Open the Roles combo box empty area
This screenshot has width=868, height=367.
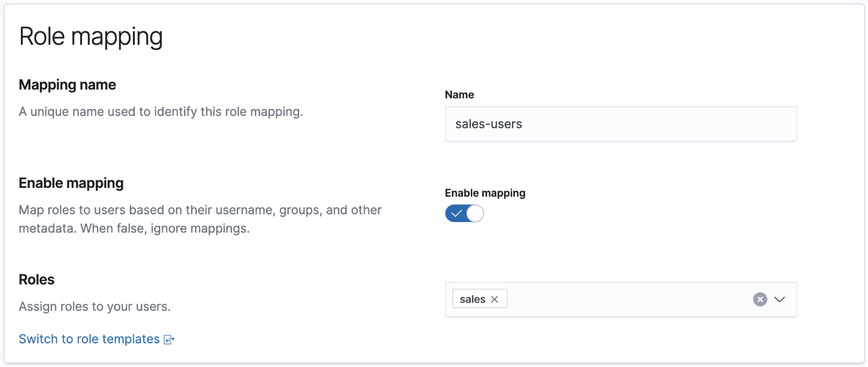point(627,299)
